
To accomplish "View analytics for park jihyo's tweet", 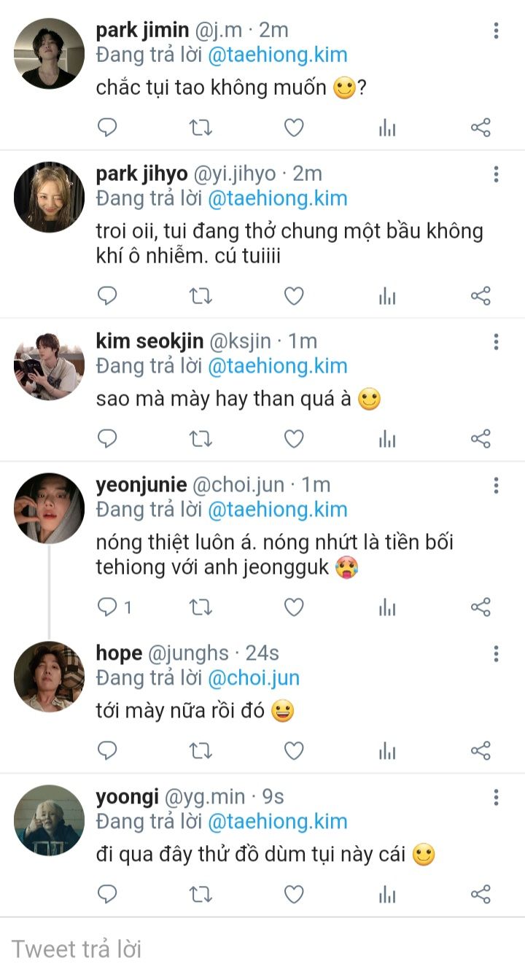I will coord(387,296).
